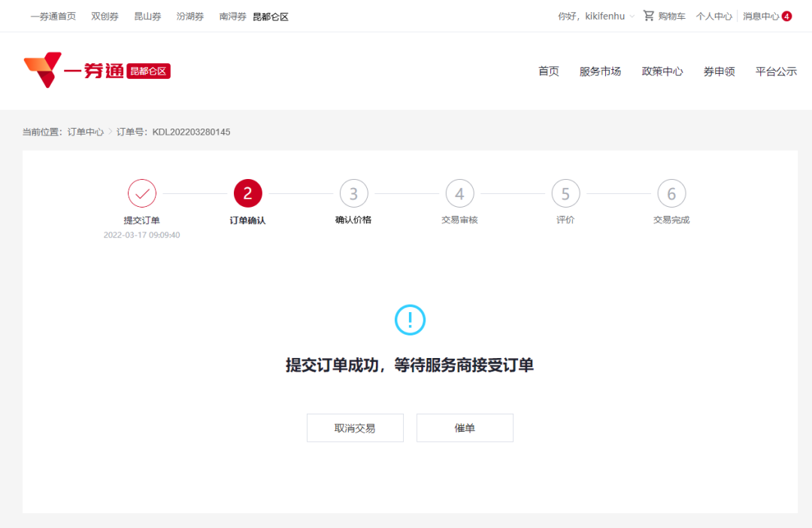Screen dimensions: 812x528
Task: Click step 6 交易完成 circle
Action: click(671, 193)
